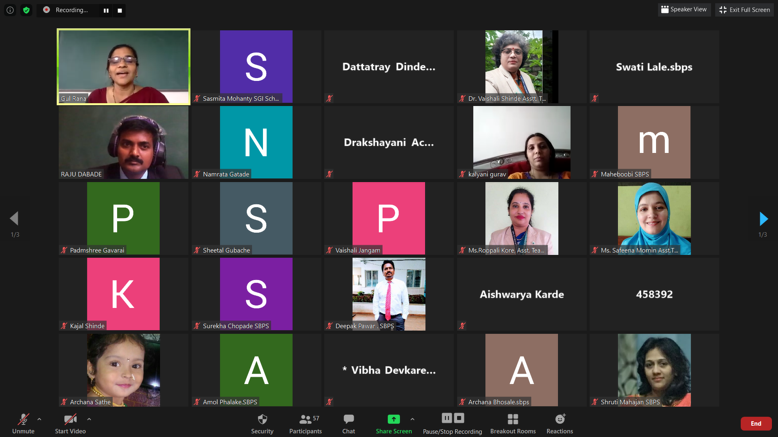Click muted mic icon beside kalyani gurav name

tap(462, 174)
